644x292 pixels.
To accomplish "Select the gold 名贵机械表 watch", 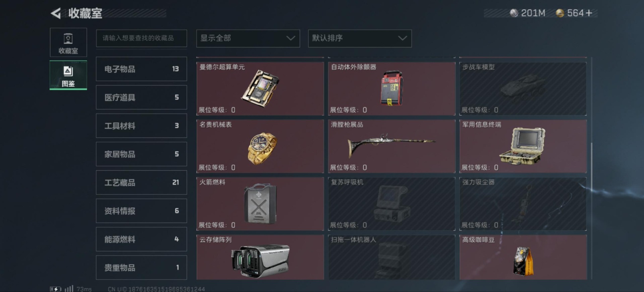I will [260, 146].
